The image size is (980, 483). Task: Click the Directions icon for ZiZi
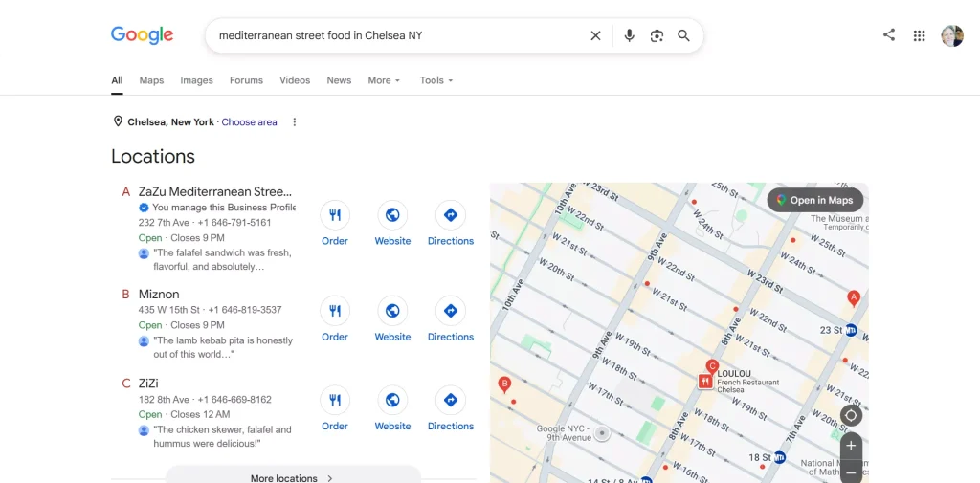click(x=451, y=400)
